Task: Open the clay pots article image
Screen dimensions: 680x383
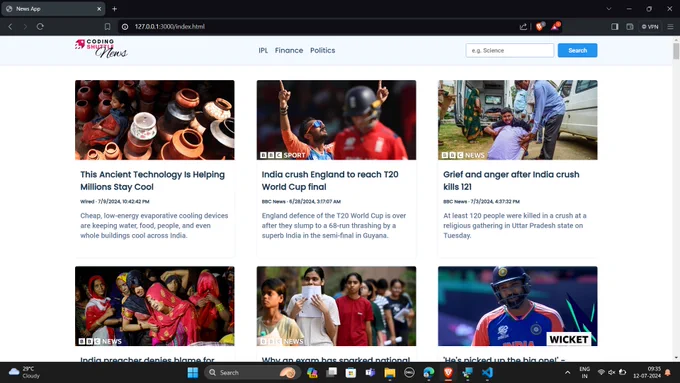Action: click(x=155, y=120)
